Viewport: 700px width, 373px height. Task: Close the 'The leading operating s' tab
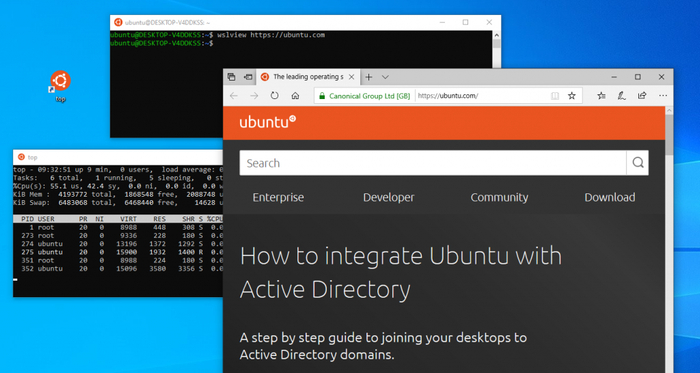tap(351, 77)
